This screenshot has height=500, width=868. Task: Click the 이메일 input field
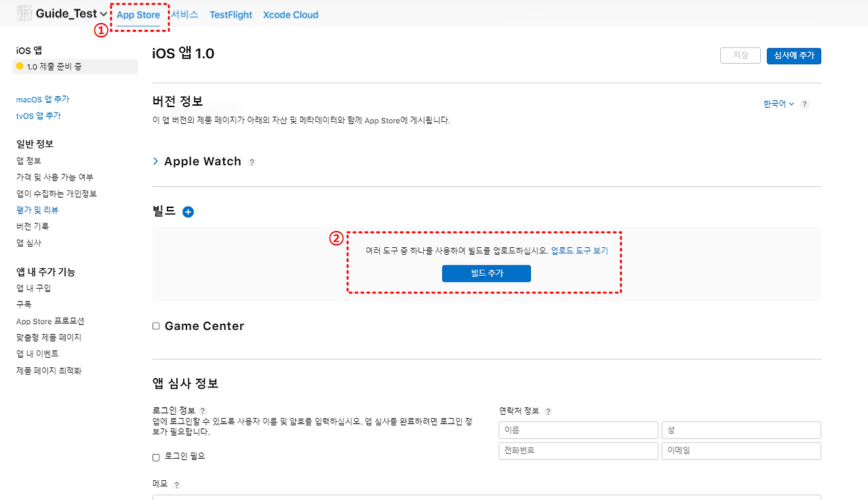(x=741, y=451)
